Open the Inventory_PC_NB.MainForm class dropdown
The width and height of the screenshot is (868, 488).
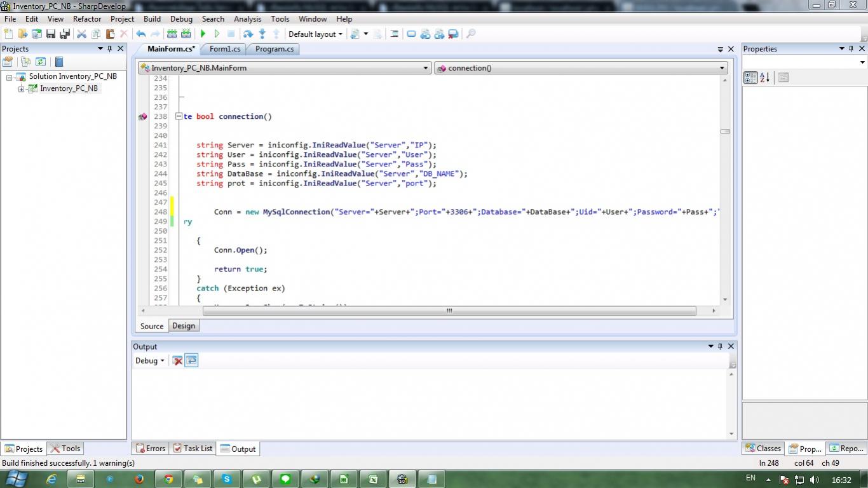coord(285,68)
